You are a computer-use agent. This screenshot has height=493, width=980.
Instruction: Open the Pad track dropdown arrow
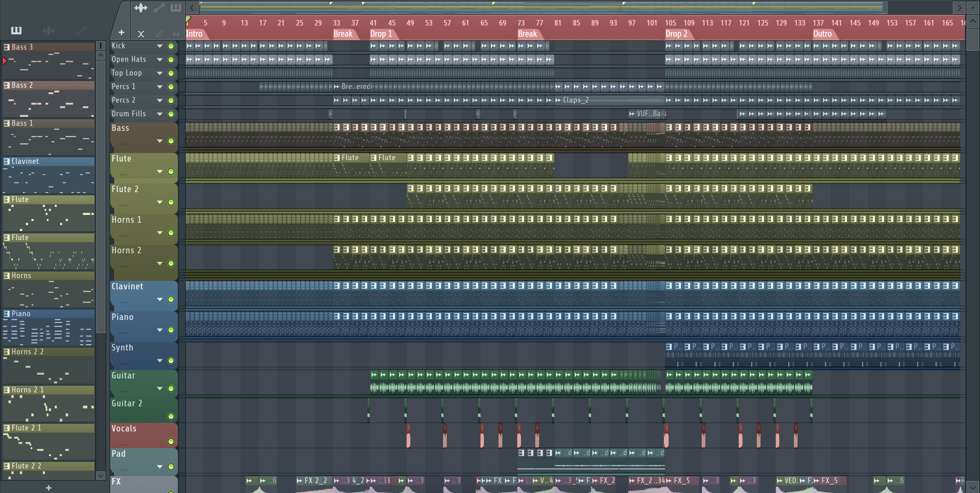[160, 466]
